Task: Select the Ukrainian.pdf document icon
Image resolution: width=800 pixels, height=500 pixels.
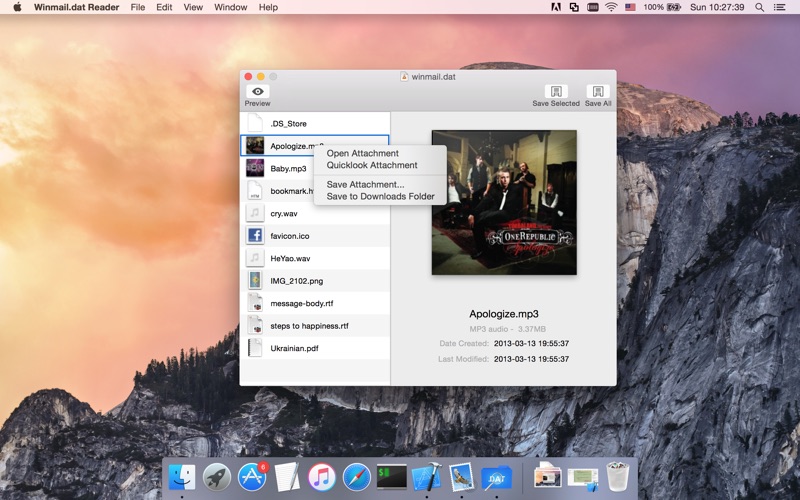Action: pyautogui.click(x=255, y=348)
